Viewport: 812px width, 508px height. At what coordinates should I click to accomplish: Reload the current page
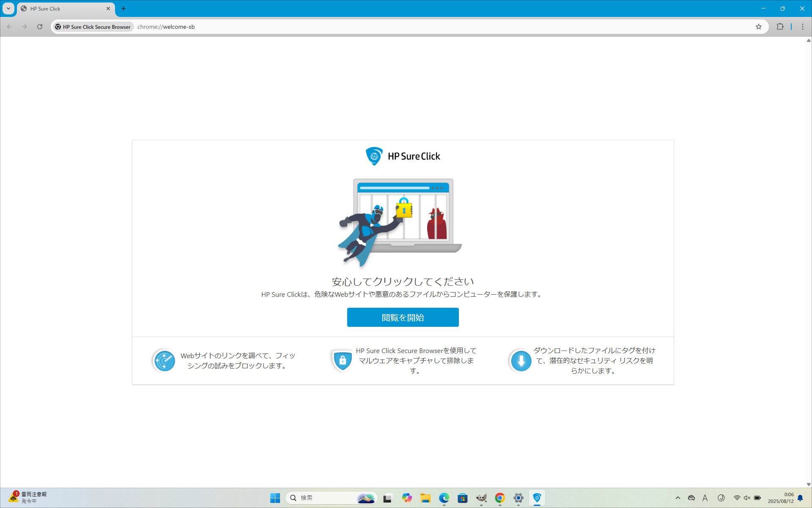pos(40,27)
